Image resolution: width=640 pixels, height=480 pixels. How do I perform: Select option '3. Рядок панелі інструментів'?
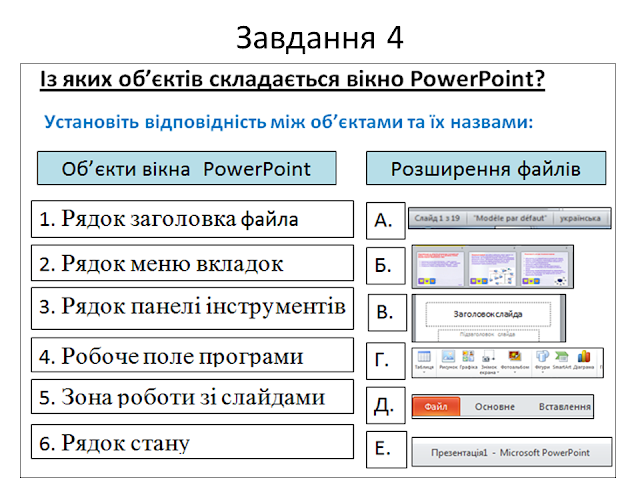tap(192, 308)
